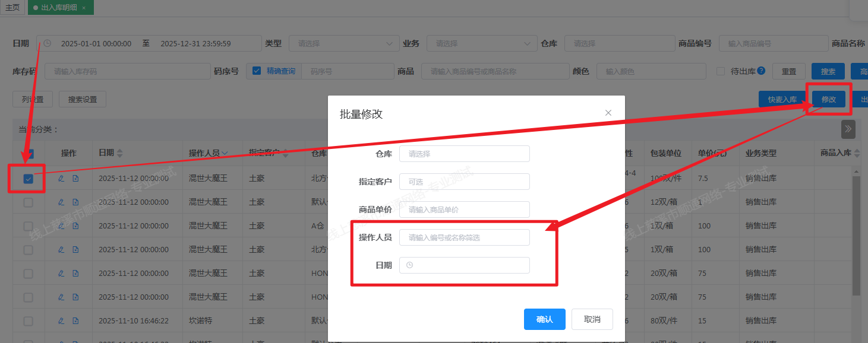Click the 操作人员 input field in the dialog
Viewport: 868px width, 343px height.
point(464,237)
